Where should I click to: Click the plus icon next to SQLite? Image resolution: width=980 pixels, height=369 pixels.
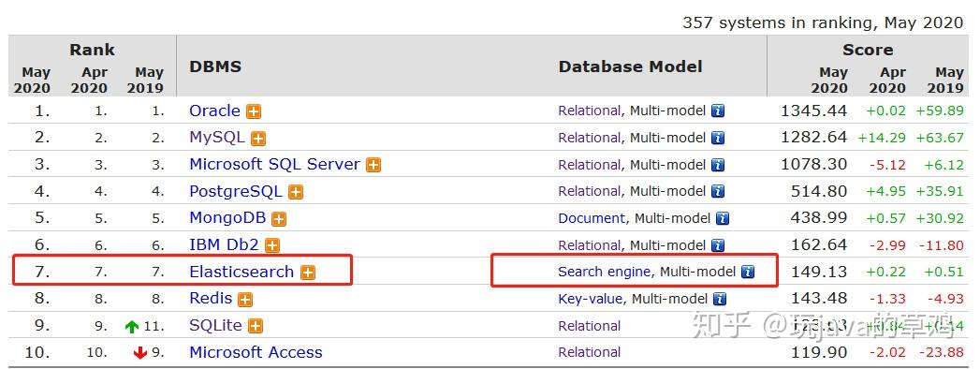click(x=255, y=326)
